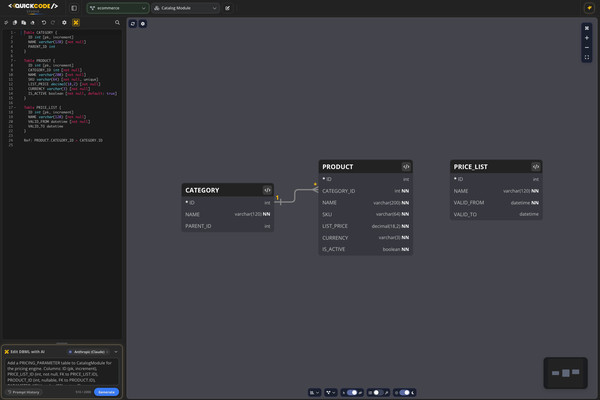Click the Ref: PRODUCT.CATEGORY_ID code line

[63, 140]
